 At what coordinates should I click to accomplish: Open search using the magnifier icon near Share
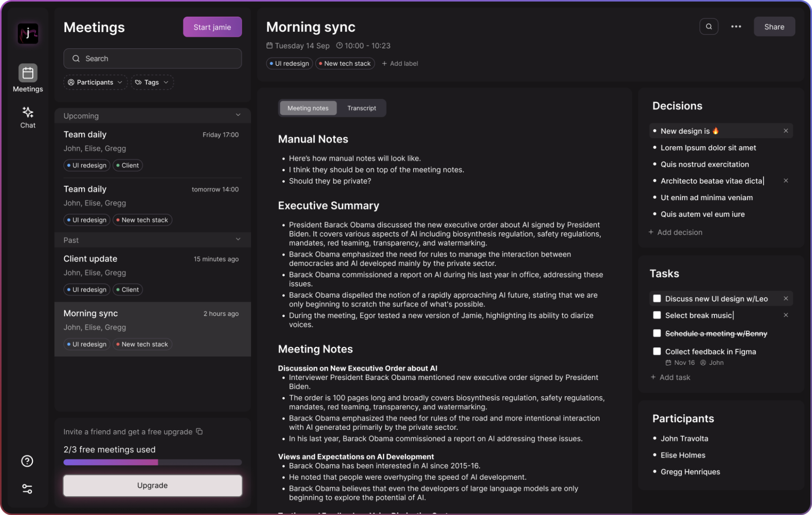(708, 26)
